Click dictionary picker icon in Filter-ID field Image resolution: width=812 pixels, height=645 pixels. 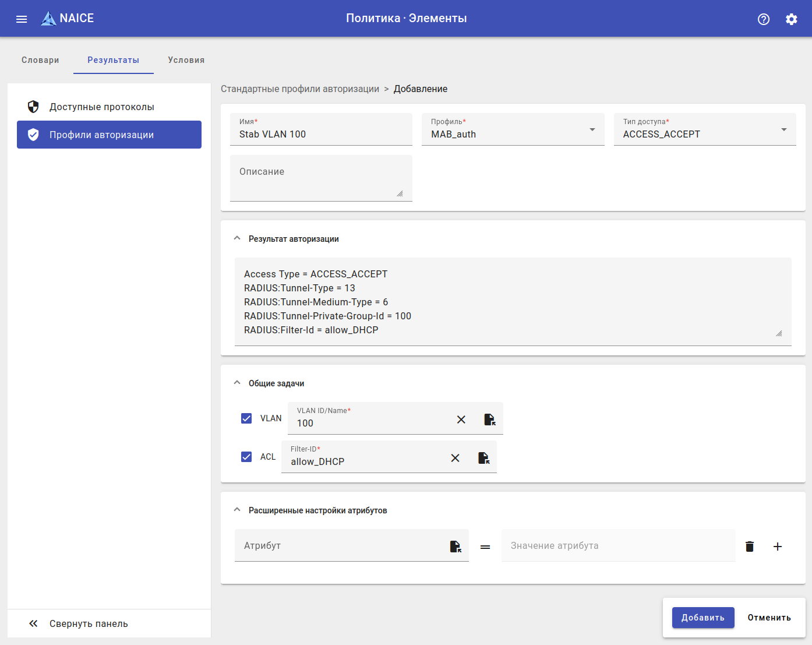pos(483,458)
